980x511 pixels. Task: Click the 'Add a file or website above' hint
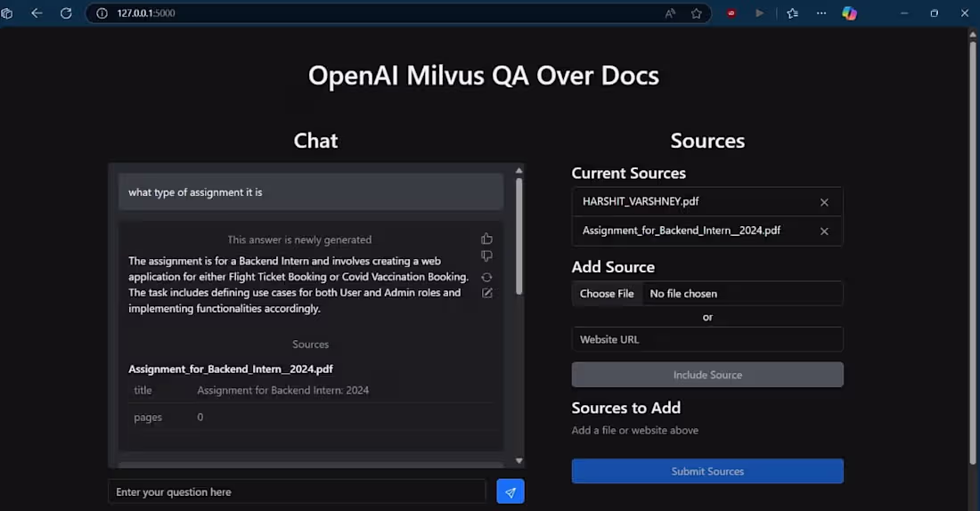[635, 430]
